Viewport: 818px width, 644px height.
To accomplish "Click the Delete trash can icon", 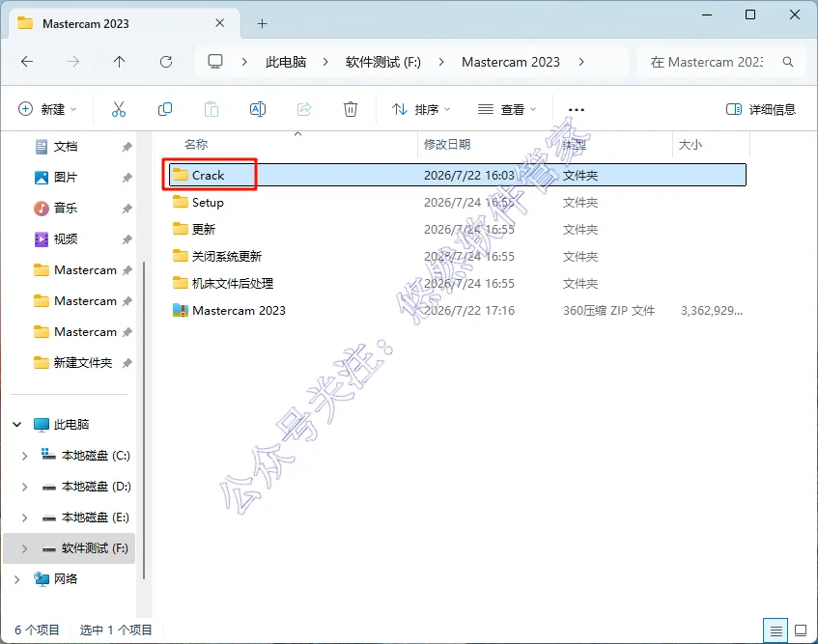I will coord(351,109).
